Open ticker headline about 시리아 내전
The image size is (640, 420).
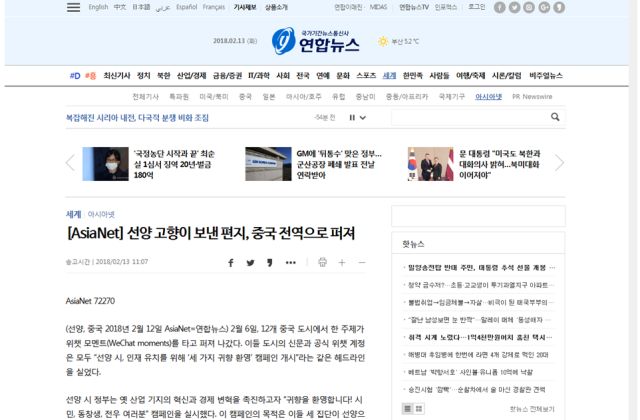(x=137, y=118)
